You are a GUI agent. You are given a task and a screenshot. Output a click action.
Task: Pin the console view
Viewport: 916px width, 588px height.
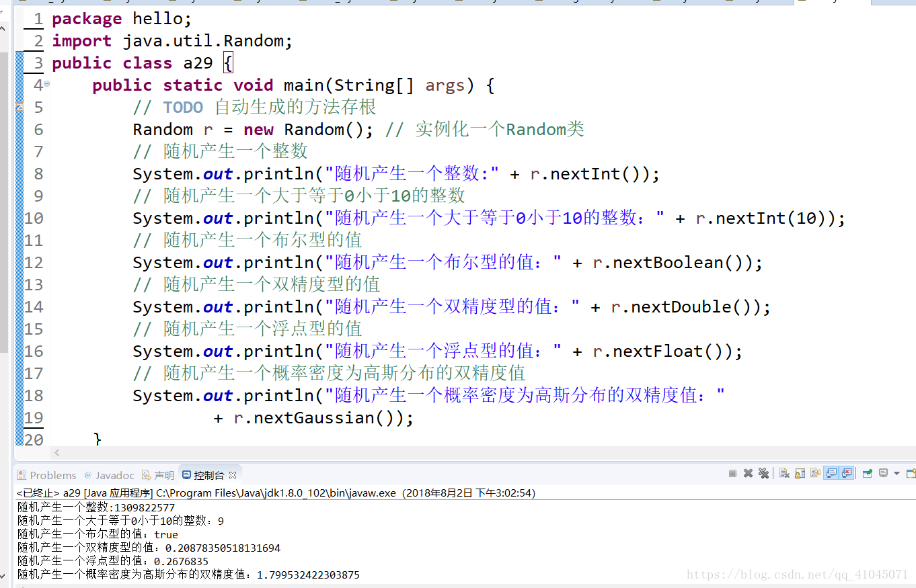[x=867, y=473]
